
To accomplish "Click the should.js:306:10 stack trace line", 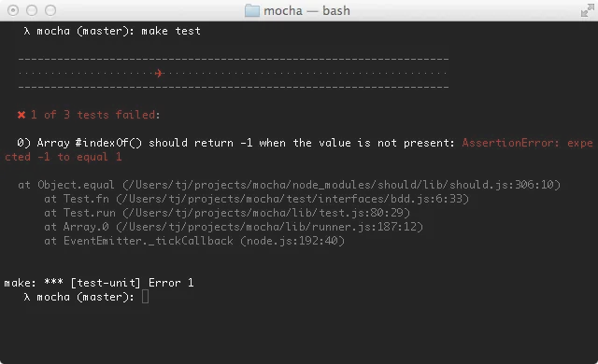I will [x=289, y=185].
